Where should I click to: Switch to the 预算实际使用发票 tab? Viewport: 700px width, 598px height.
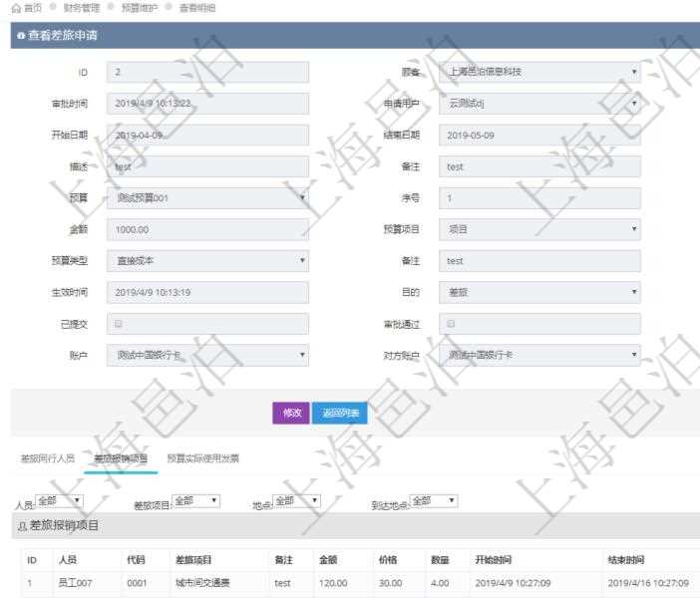coord(202,458)
